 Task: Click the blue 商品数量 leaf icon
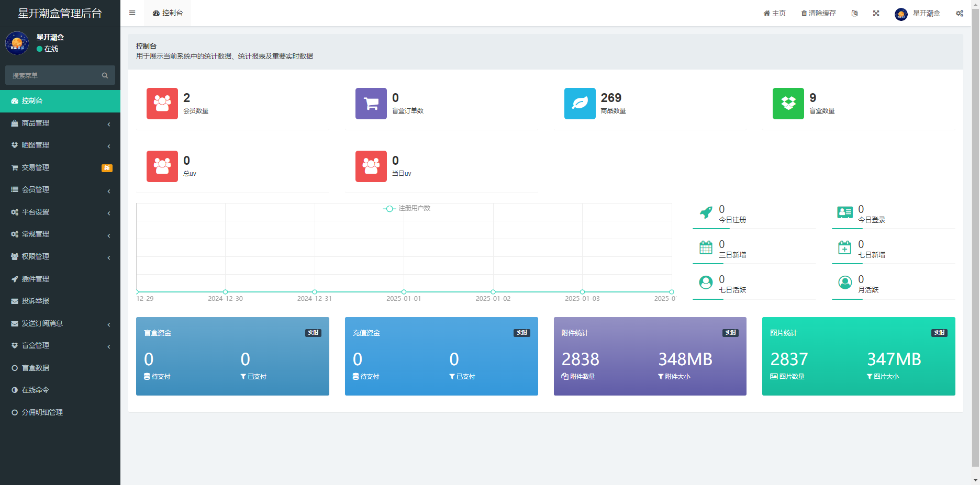point(580,104)
